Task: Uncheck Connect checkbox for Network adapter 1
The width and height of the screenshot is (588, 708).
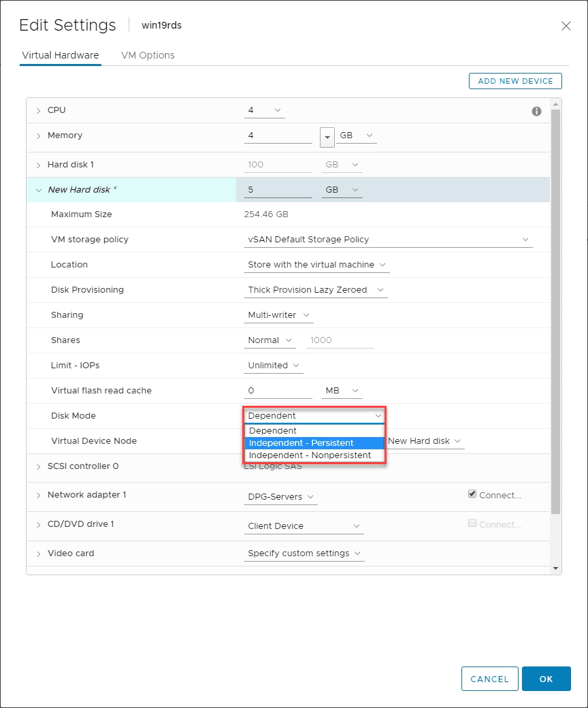Action: coord(472,494)
